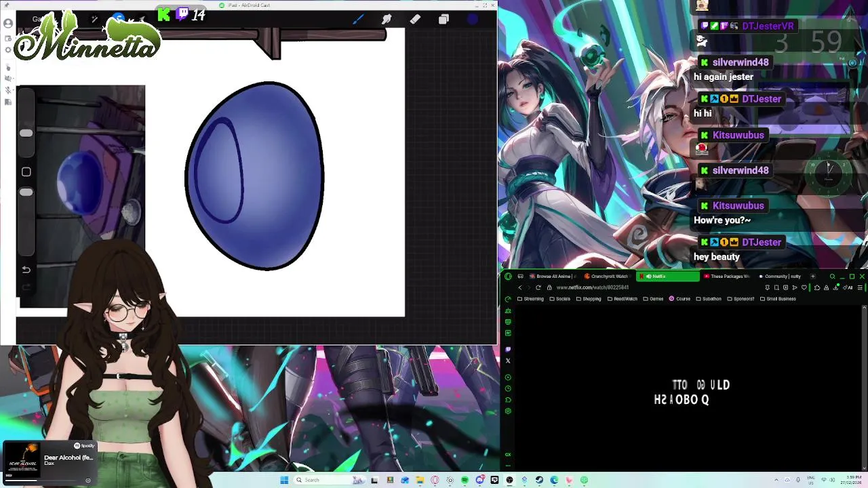Image resolution: width=868 pixels, height=488 pixels.
Task: Click the heart icon in browser toolbar
Action: point(805,287)
